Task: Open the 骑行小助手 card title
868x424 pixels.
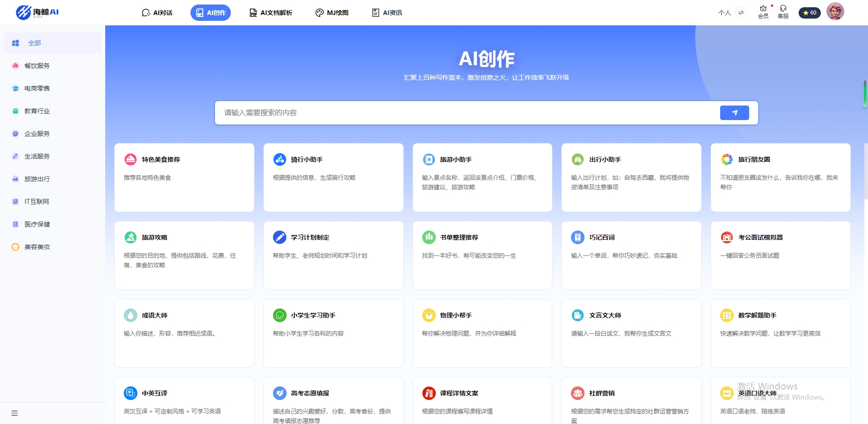Action: pyautogui.click(x=307, y=159)
